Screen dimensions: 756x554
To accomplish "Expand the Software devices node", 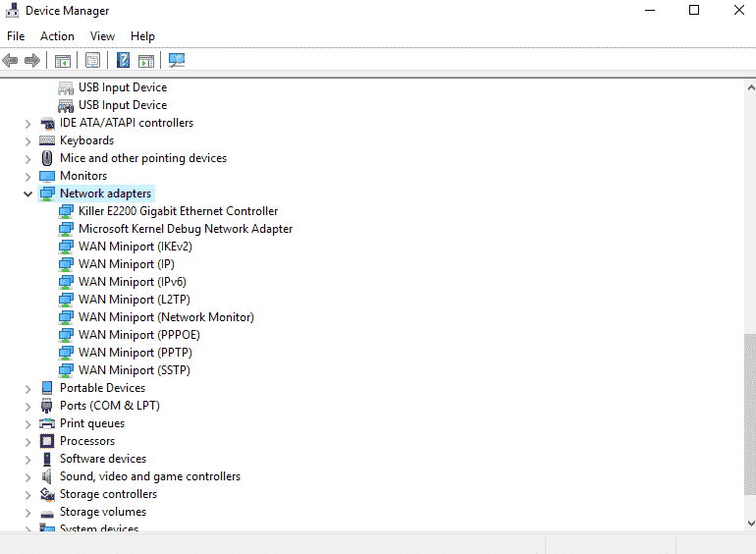I will click(x=27, y=460).
